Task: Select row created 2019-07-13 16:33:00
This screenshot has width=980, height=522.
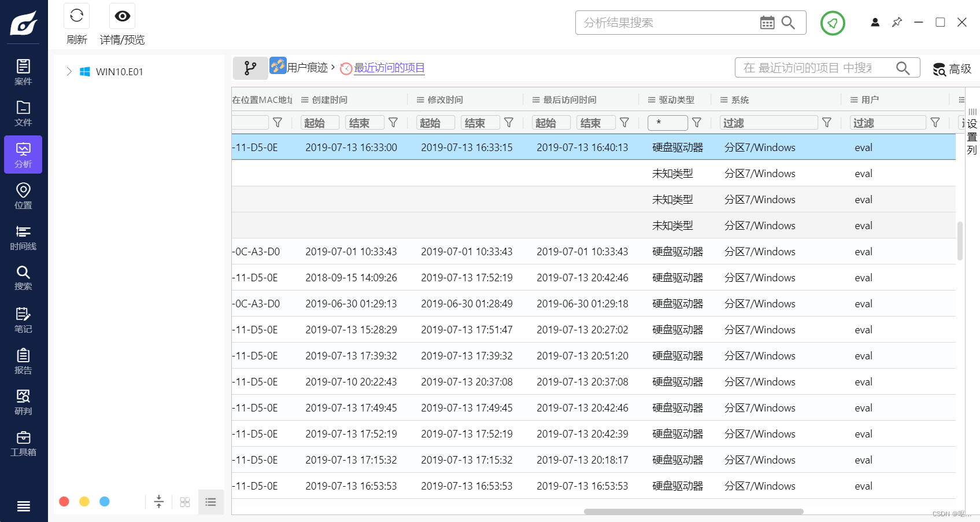Action: [x=594, y=147]
